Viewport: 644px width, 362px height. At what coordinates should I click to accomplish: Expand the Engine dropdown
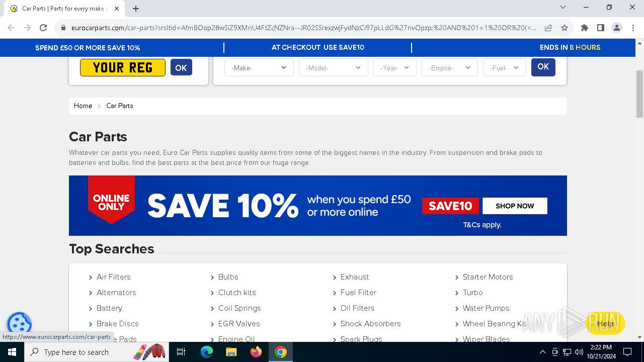point(449,67)
